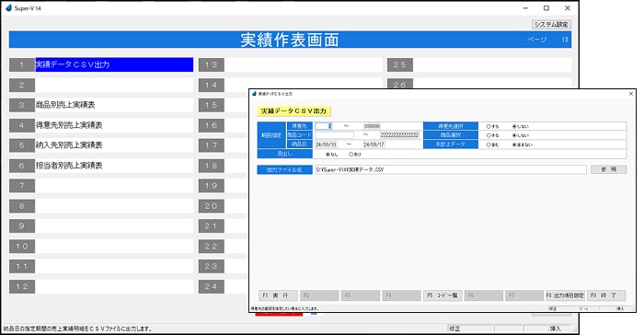Close the 実績データCSV出力 dialog
Screen dimensions: 644x335
[631, 94]
